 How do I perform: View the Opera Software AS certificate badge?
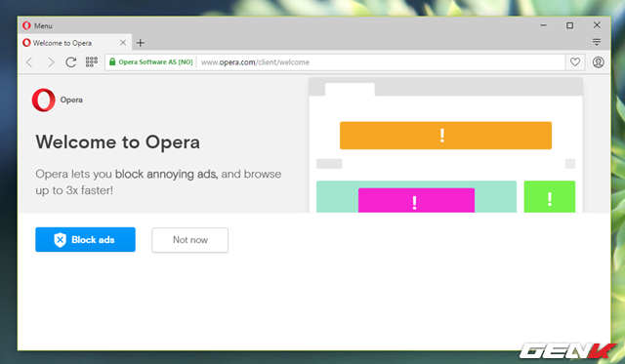[151, 61]
